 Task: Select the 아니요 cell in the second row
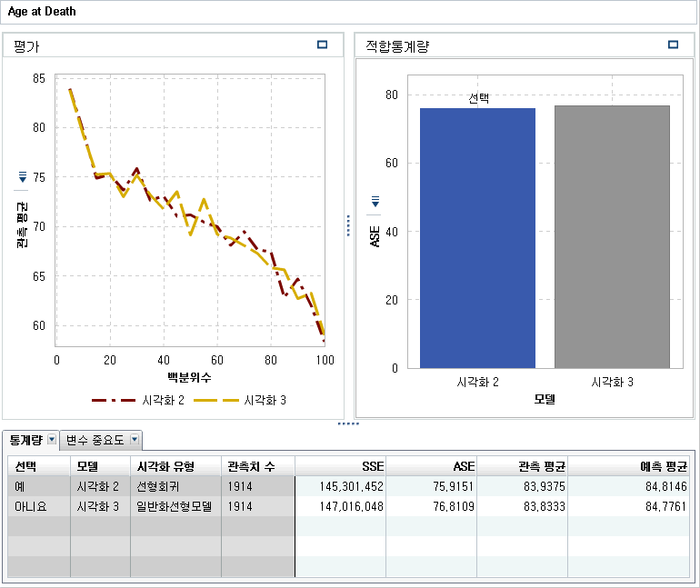(39, 506)
